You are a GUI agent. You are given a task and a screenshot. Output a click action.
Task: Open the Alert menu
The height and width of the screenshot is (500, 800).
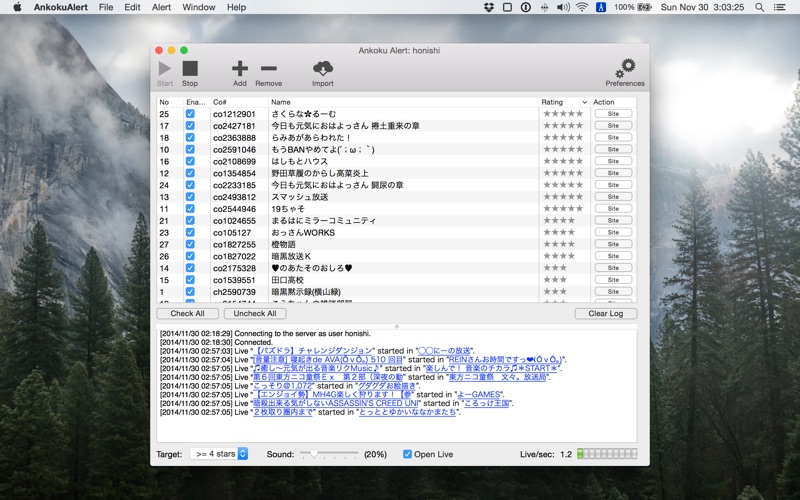click(x=161, y=7)
